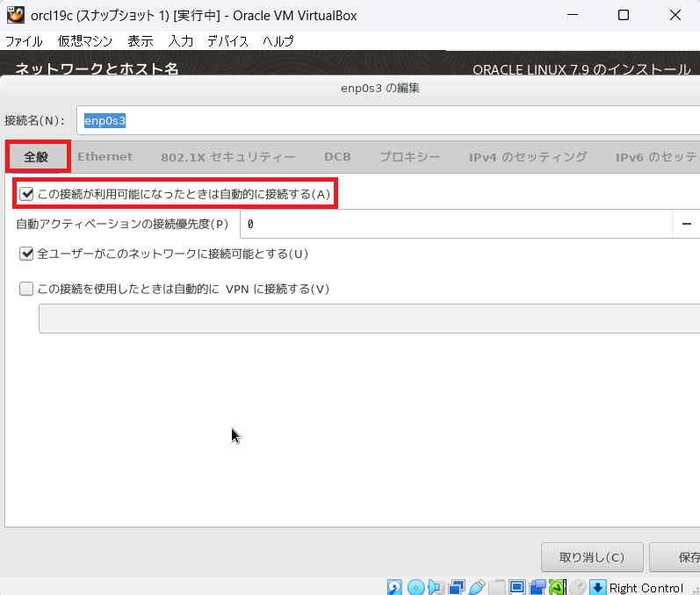
Task: Open the VPN selection combo box
Action: tap(369, 319)
